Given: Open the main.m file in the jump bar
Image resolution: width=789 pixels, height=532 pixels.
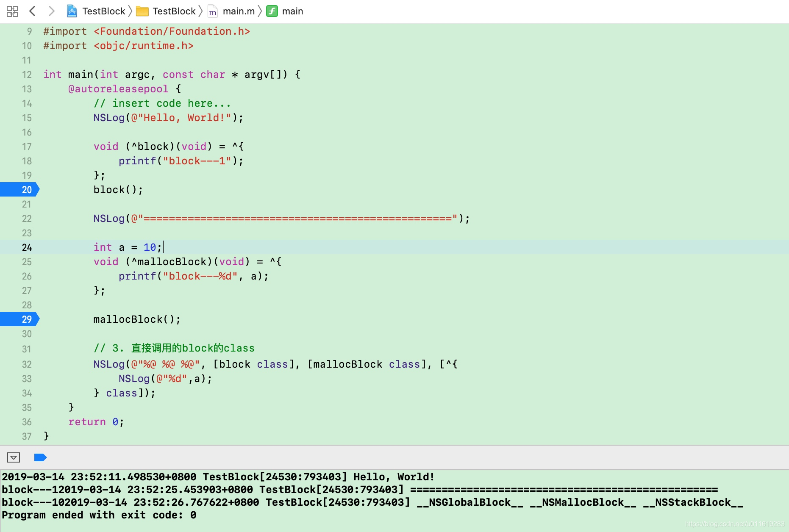Looking at the screenshot, I should (x=231, y=11).
